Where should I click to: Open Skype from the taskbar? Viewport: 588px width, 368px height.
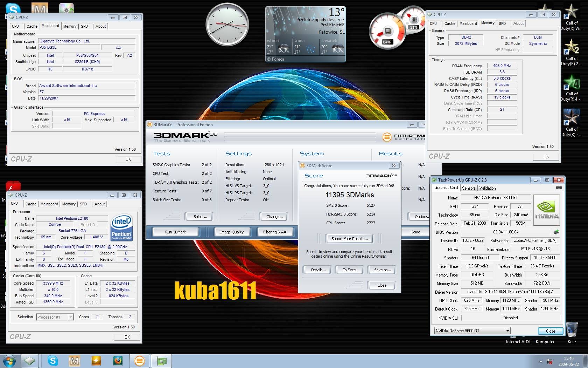click(52, 361)
